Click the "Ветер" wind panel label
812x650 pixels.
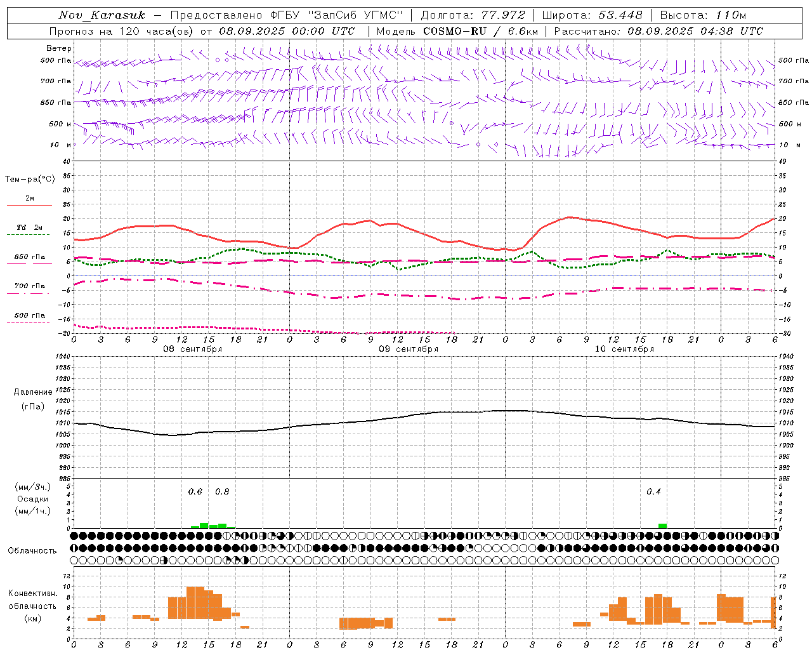(x=59, y=48)
